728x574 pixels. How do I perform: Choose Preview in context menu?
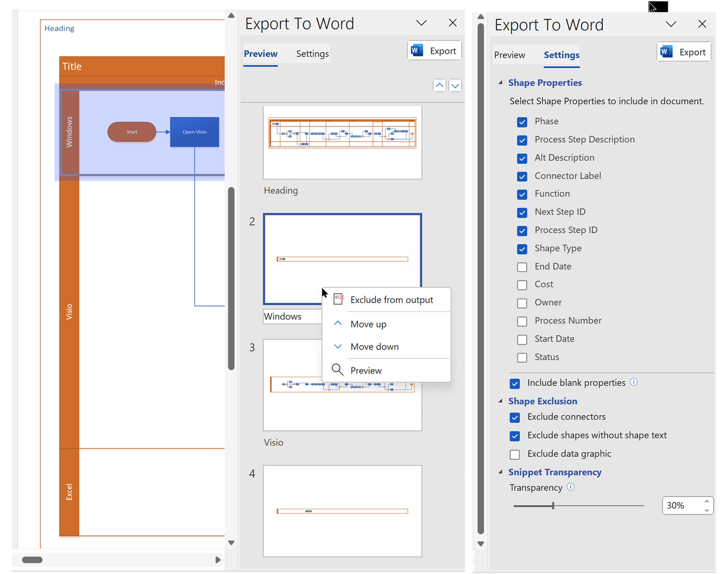click(387, 370)
